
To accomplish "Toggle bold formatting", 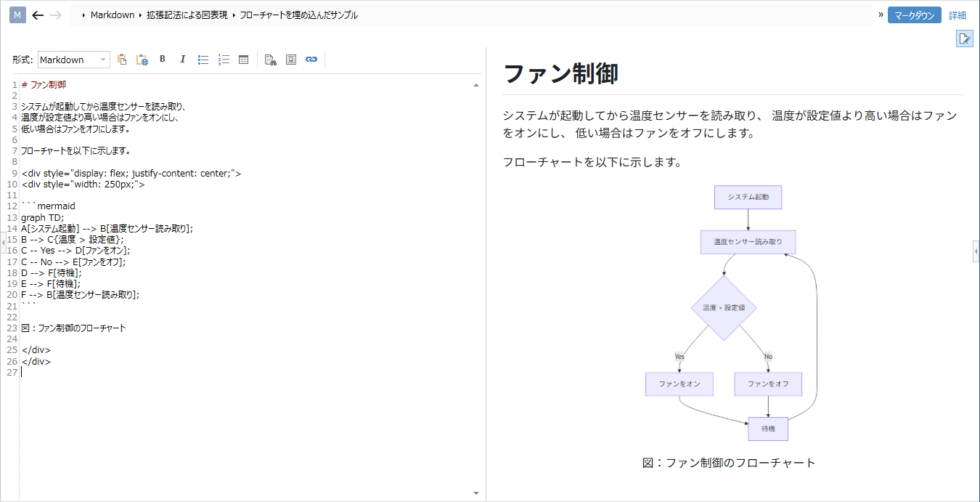I will click(163, 60).
